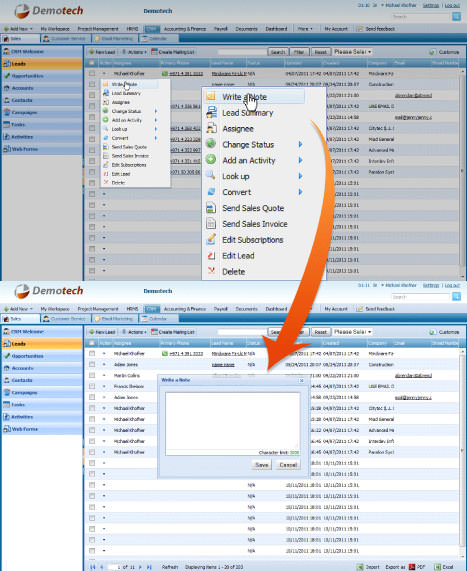This screenshot has height=571, width=467.
Task: Pick Lead Summary in the small context menu
Action: [x=126, y=93]
